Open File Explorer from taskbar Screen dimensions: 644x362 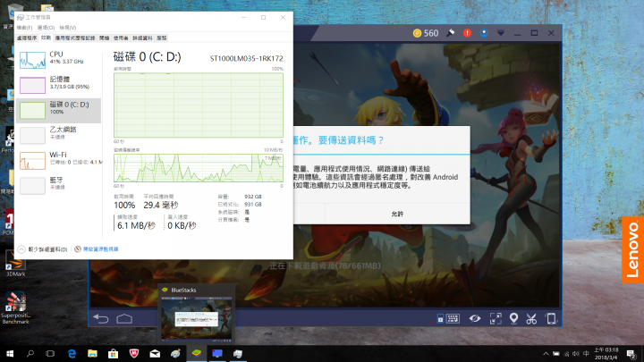(92, 353)
